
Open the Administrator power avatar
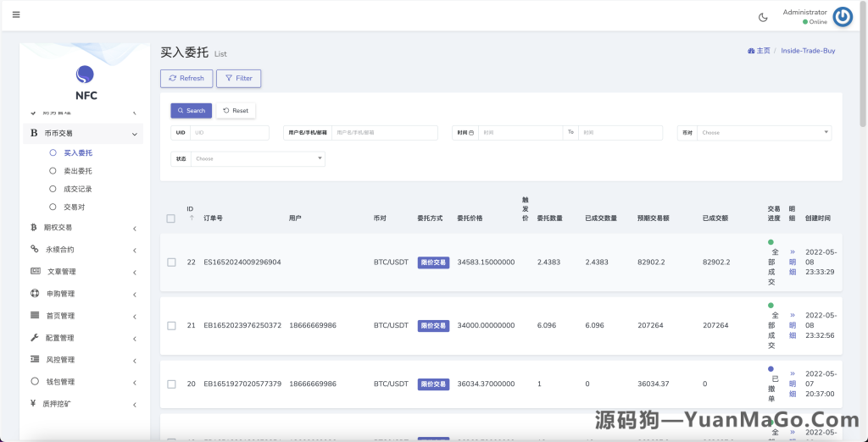pos(843,17)
